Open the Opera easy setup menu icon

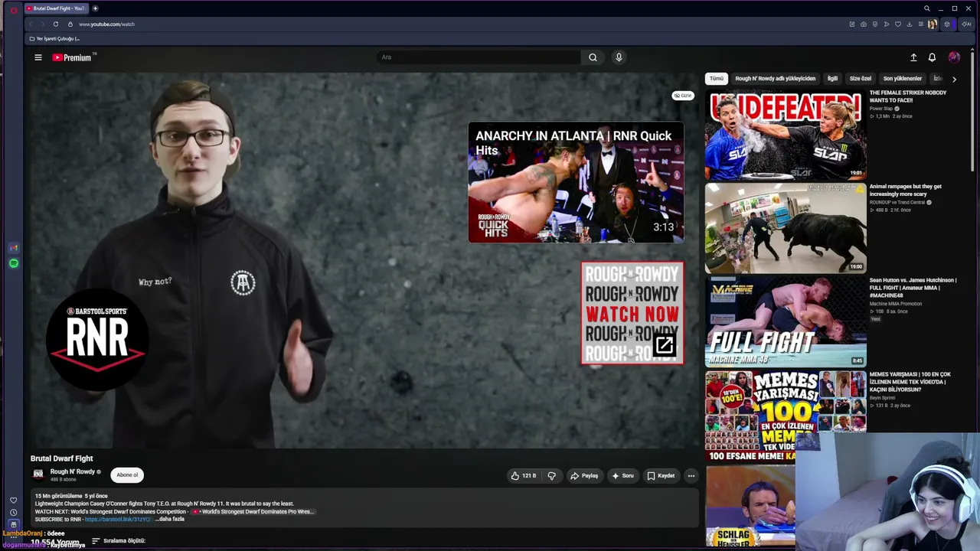920,24
